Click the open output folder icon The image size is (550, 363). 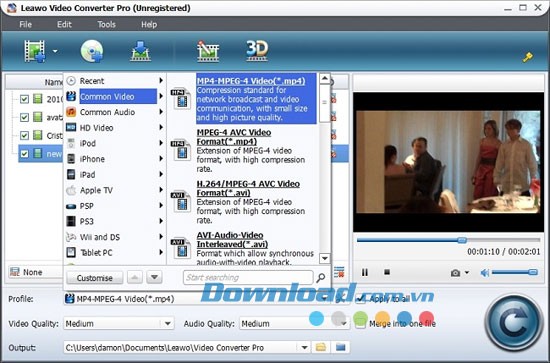(340, 348)
